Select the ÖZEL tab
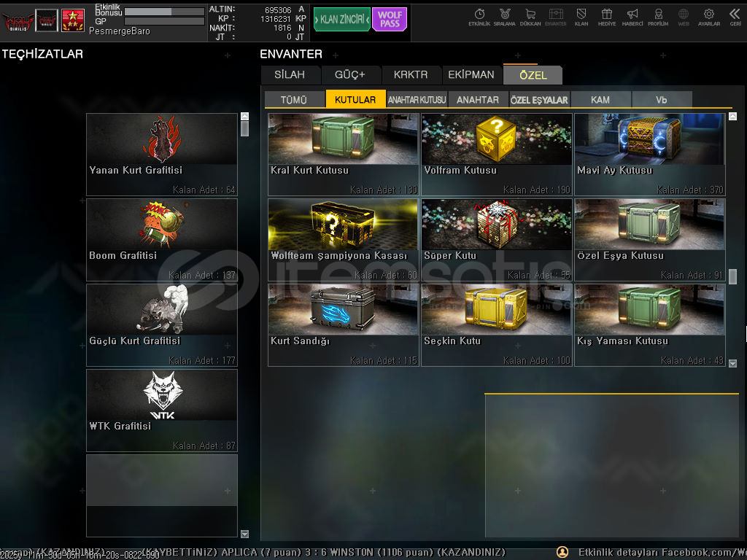This screenshot has height=560, width=747. click(x=533, y=75)
